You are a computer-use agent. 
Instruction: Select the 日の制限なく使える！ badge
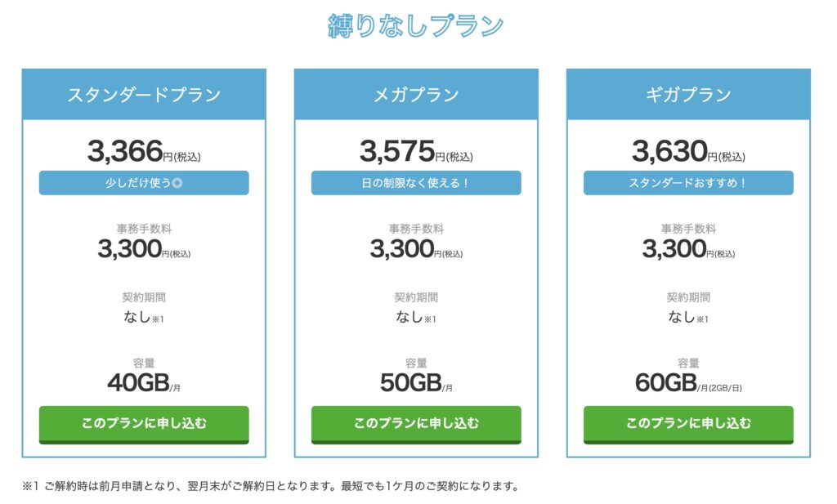click(416, 183)
